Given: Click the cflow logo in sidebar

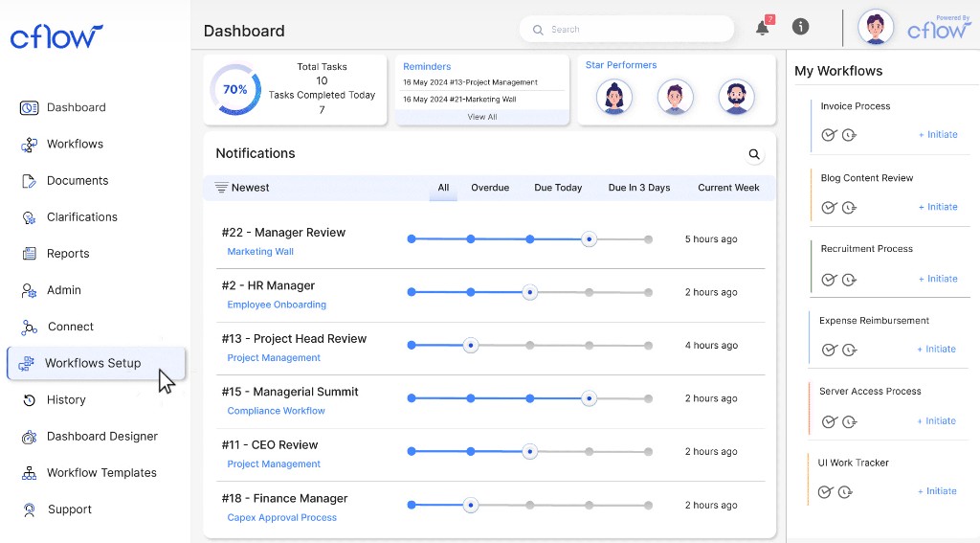Looking at the screenshot, I should click(x=56, y=37).
